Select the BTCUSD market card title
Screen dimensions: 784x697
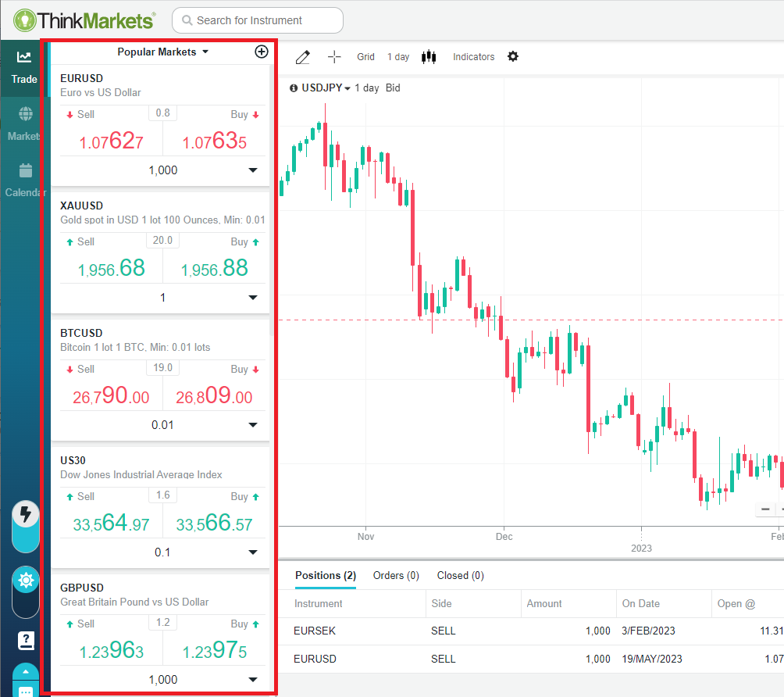pos(81,333)
